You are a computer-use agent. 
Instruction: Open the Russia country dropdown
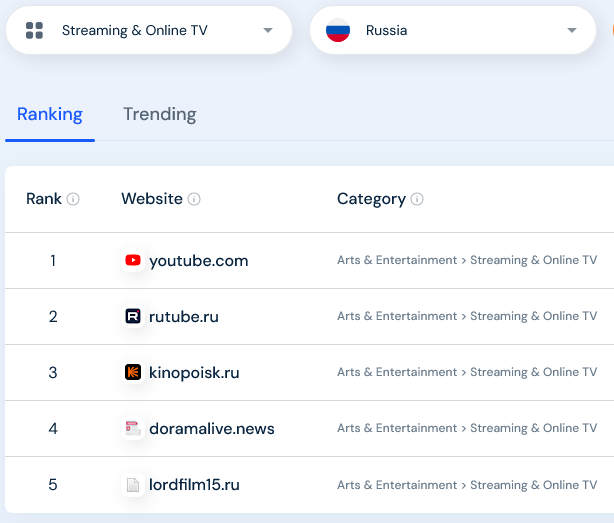pos(453,30)
